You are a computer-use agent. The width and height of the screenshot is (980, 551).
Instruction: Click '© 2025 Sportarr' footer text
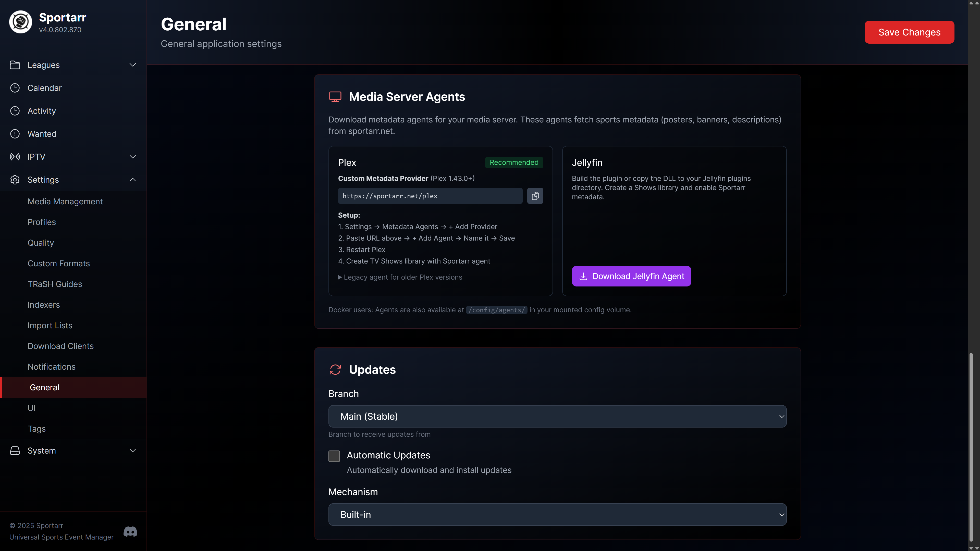tap(36, 525)
